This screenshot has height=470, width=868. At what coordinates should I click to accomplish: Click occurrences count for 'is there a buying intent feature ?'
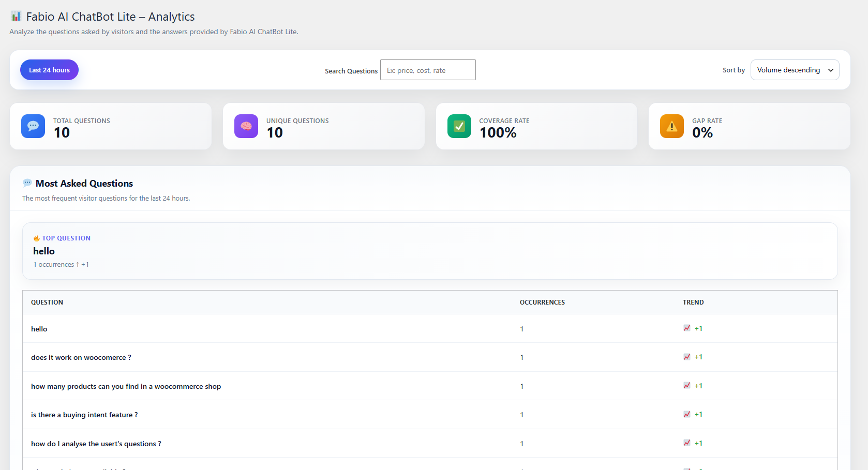(522, 415)
